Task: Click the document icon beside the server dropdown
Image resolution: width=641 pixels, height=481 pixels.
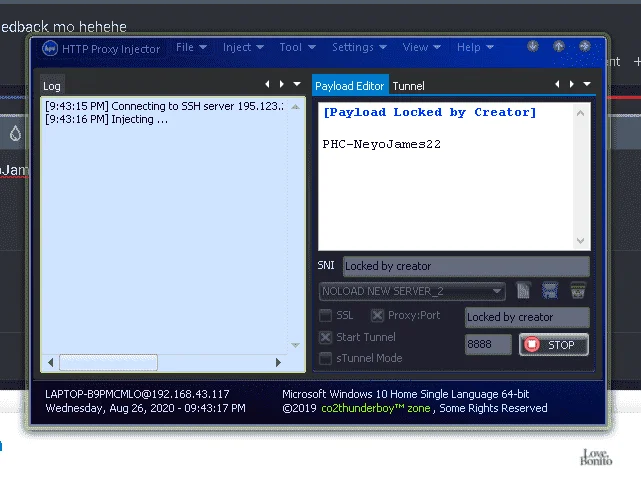Action: coord(523,291)
